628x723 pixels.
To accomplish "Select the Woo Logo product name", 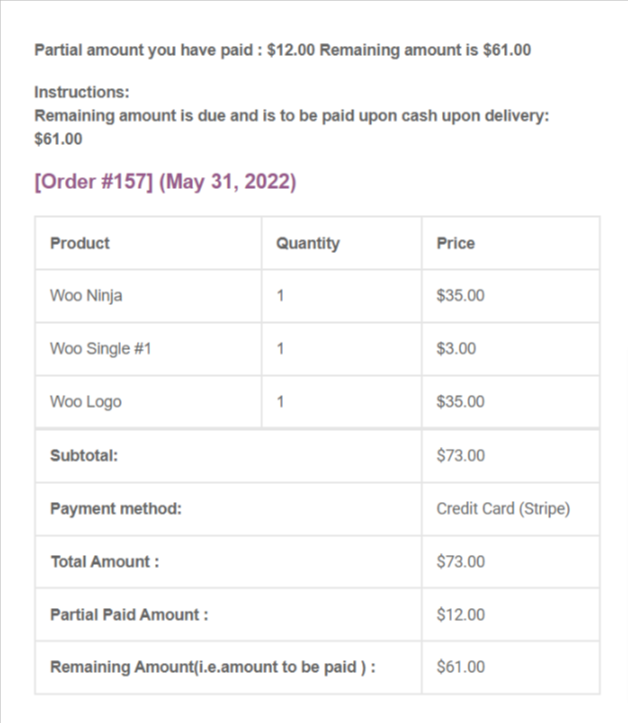I will [x=85, y=402].
